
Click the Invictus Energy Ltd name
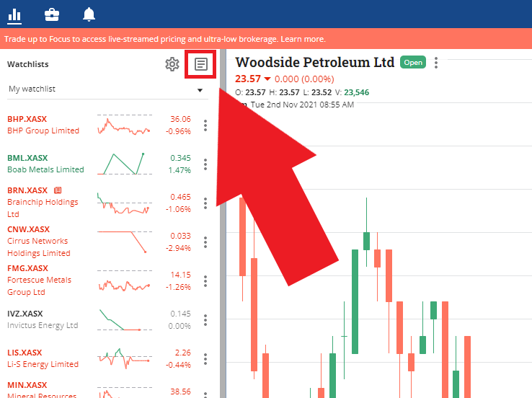tap(43, 325)
